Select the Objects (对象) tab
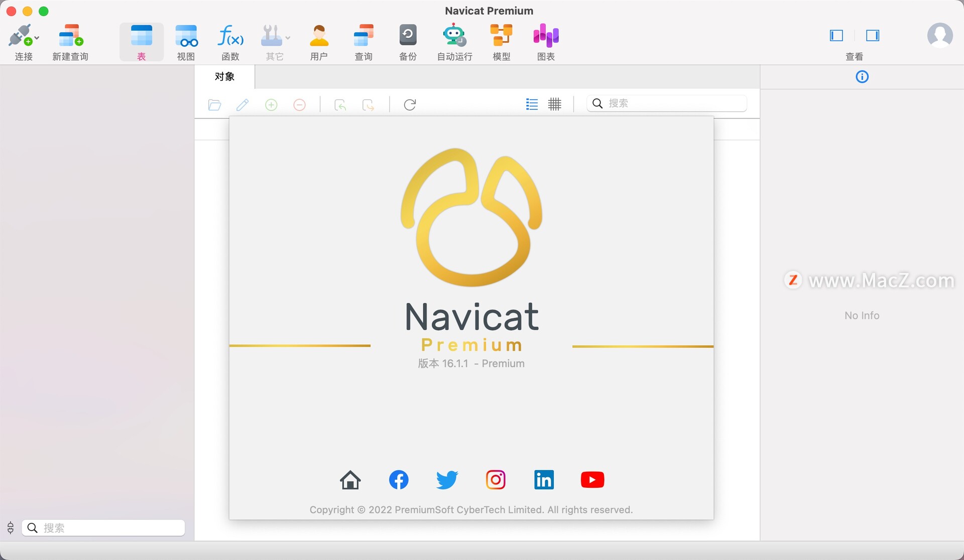This screenshot has height=560, width=964. click(224, 77)
